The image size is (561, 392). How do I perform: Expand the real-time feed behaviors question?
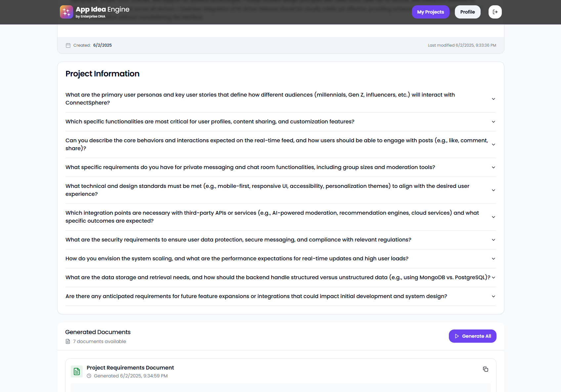[493, 144]
